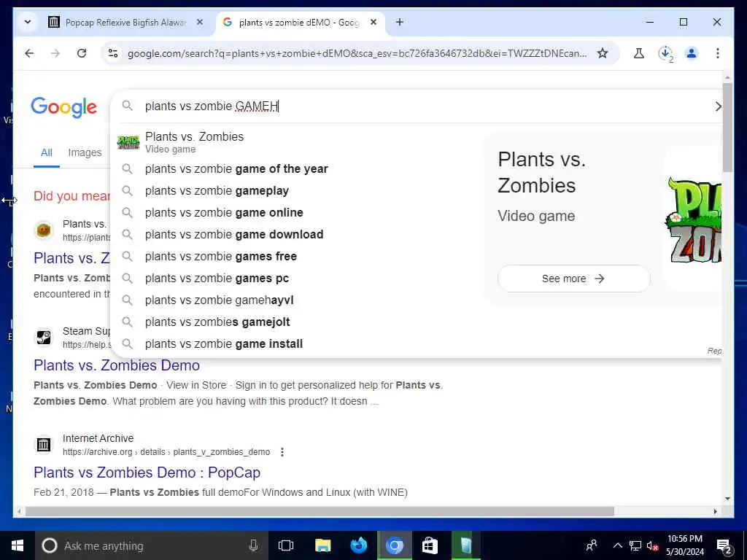Viewport: 747px width, 560px height.
Task: Click the network icon in system tray
Action: pyautogui.click(x=635, y=545)
